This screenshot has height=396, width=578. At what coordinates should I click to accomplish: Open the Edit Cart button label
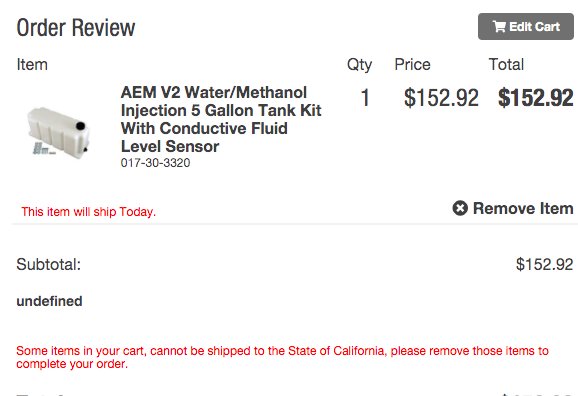[535, 27]
